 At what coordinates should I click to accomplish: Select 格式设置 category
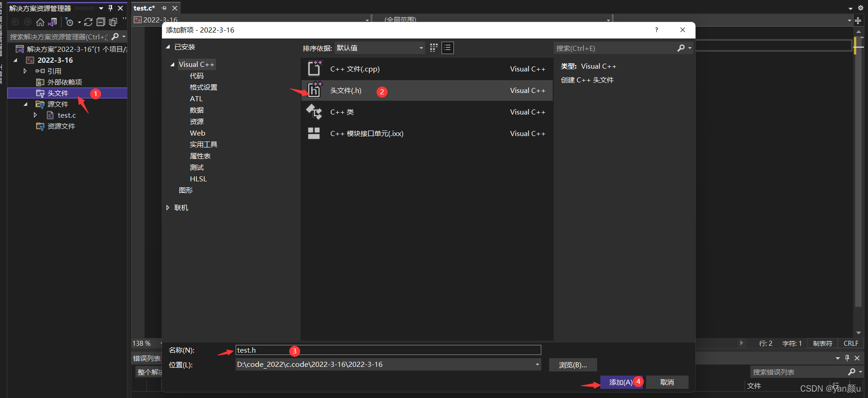coord(204,87)
